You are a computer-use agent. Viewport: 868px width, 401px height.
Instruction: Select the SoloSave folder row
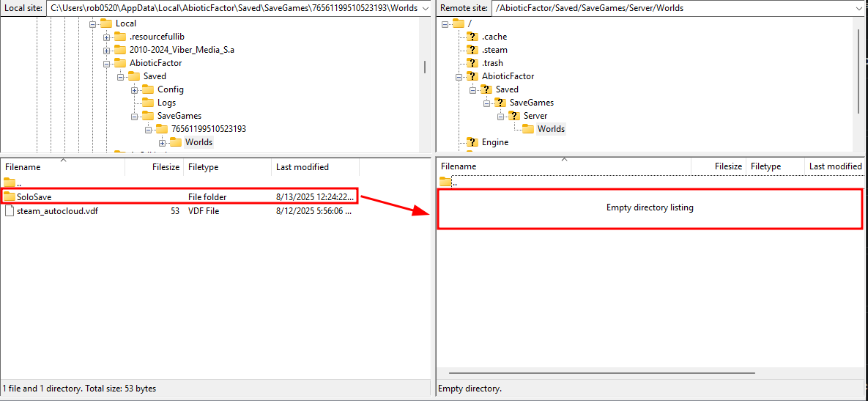(180, 196)
